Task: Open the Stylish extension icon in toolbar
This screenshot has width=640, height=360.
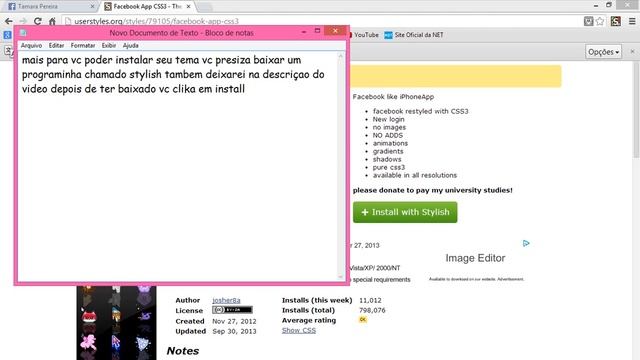Action: (x=616, y=21)
